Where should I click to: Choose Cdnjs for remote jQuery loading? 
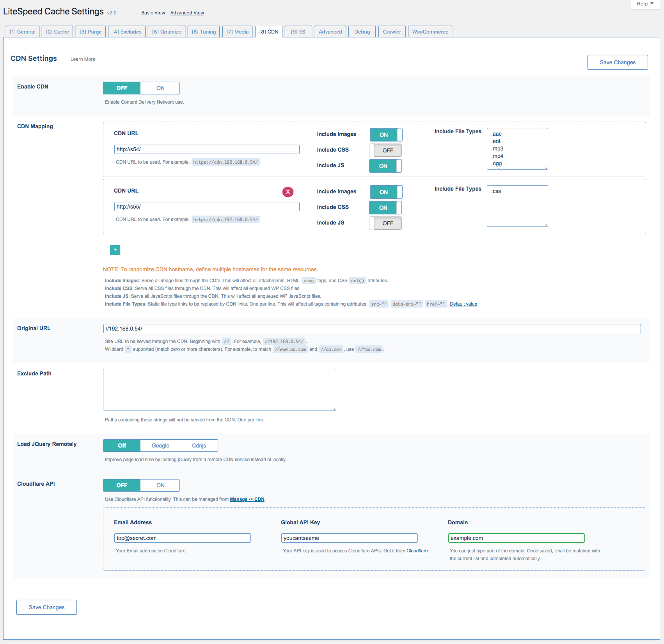(x=199, y=446)
